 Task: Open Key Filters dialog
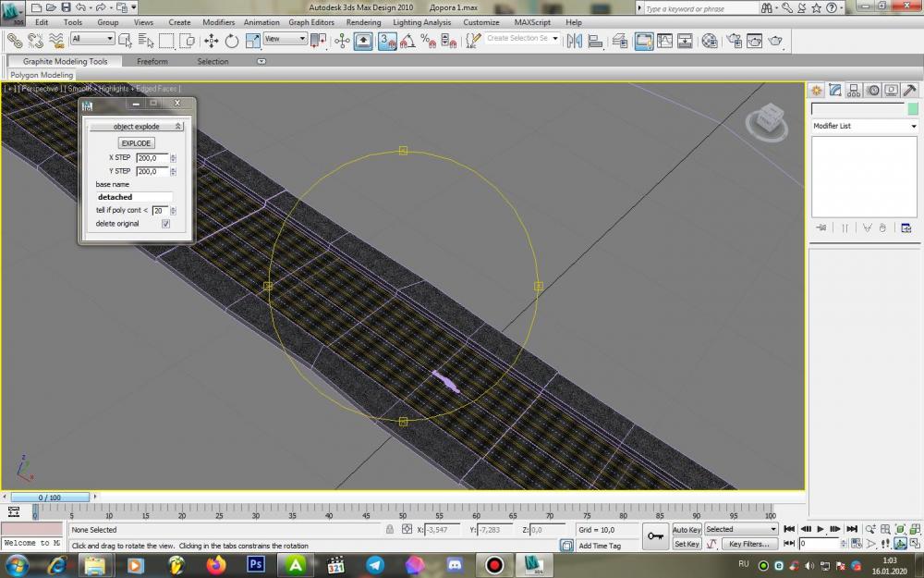(x=749, y=544)
